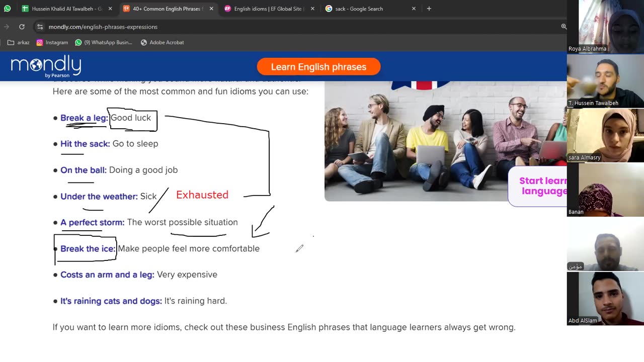Viewport: 644px width, 362px height.
Task: Select Abd AlSlam's video tile
Action: coord(605,299)
